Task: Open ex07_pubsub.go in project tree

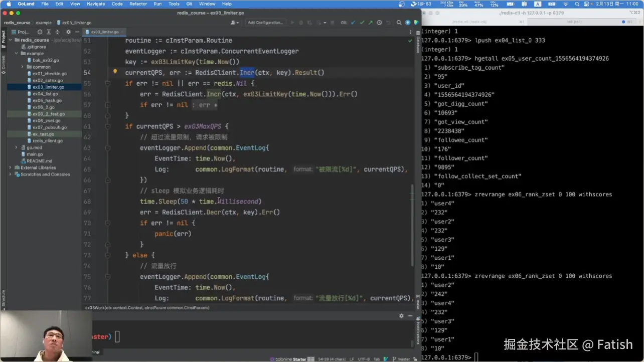Action: coord(49,127)
